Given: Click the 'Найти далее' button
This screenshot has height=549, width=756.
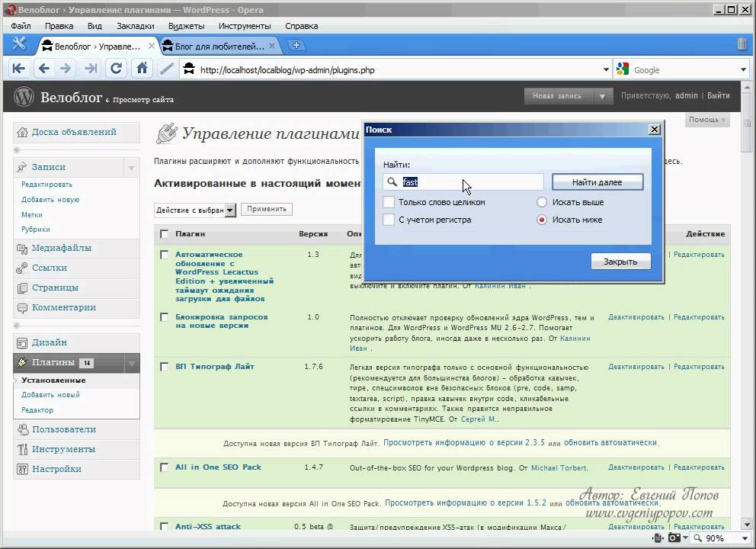Looking at the screenshot, I should [597, 182].
